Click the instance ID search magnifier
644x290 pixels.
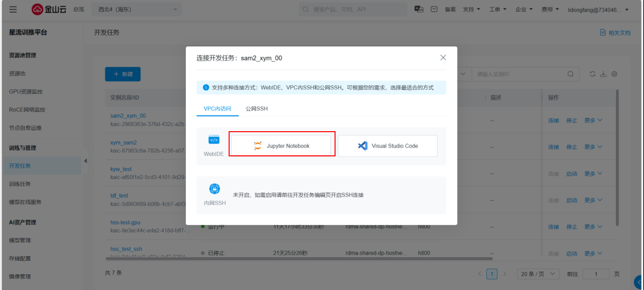[x=571, y=74]
